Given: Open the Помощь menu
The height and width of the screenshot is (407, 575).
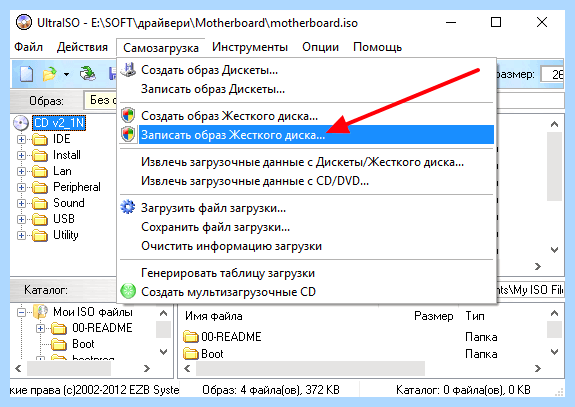Looking at the screenshot, I should 377,47.
